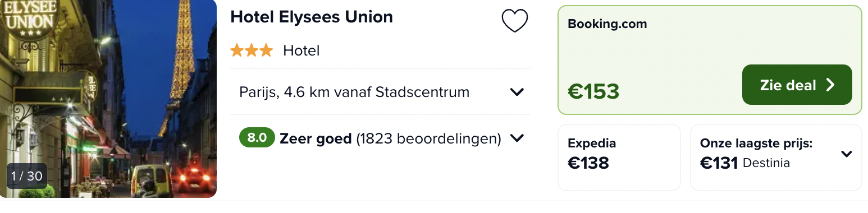Select the Expedia €138 offer
The height and width of the screenshot is (213, 868).
point(619,158)
